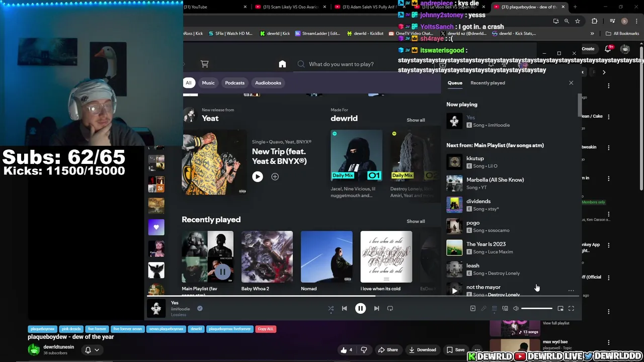Screen dimensions: 644x362
Task: Click the added-to-library check beside Yes
Action: click(200, 308)
